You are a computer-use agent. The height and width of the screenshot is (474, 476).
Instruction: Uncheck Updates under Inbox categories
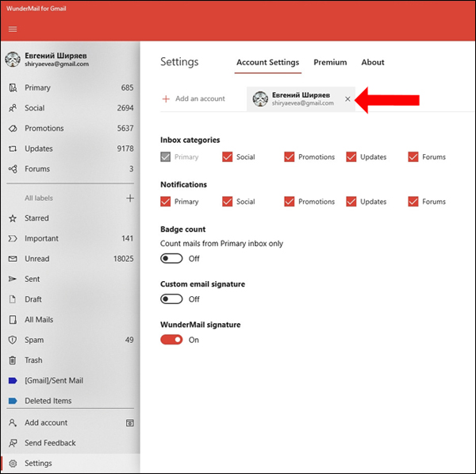(351, 156)
